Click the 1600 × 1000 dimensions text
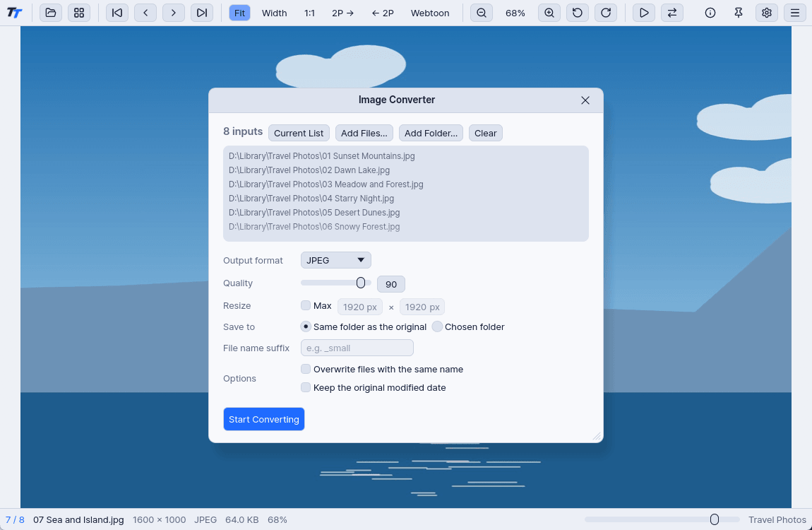Screen dimensions: 812x530 160,519
